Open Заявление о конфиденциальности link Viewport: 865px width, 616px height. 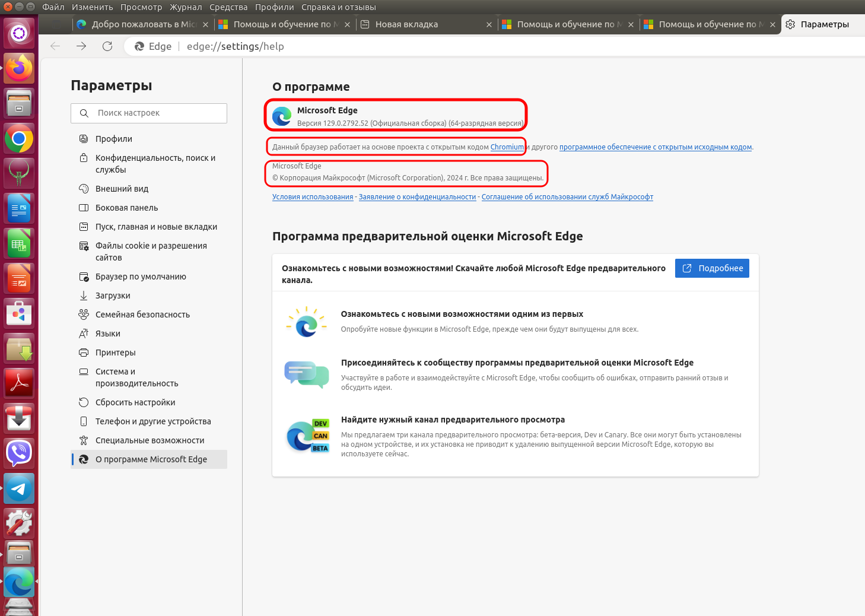point(417,197)
